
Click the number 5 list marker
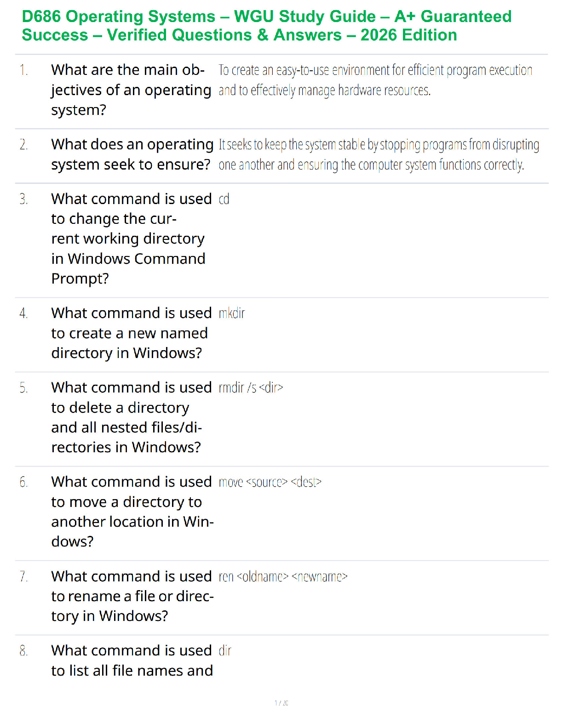coord(23,388)
